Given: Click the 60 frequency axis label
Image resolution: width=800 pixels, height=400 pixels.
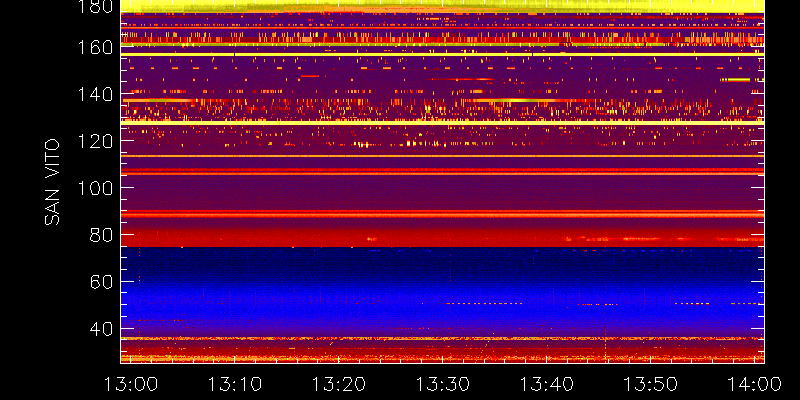Looking at the screenshot, I should pyautogui.click(x=101, y=282).
